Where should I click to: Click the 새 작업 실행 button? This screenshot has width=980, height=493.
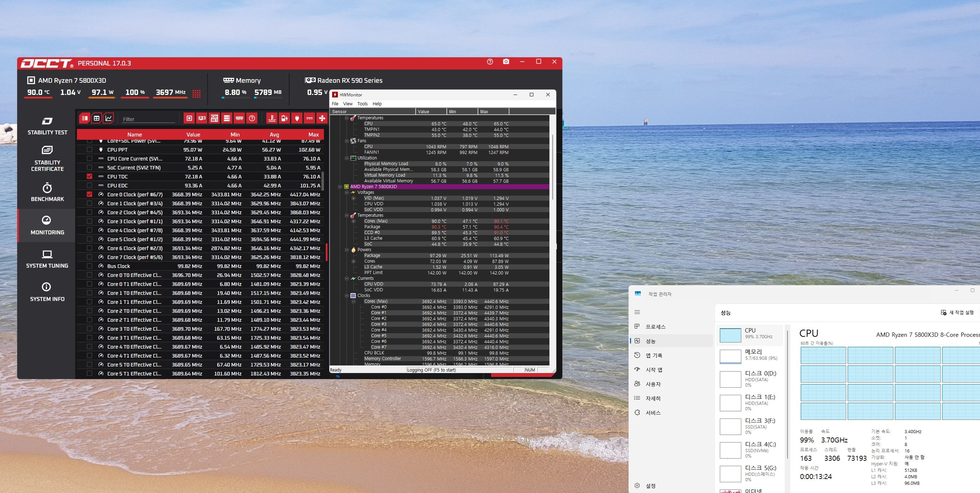957,312
